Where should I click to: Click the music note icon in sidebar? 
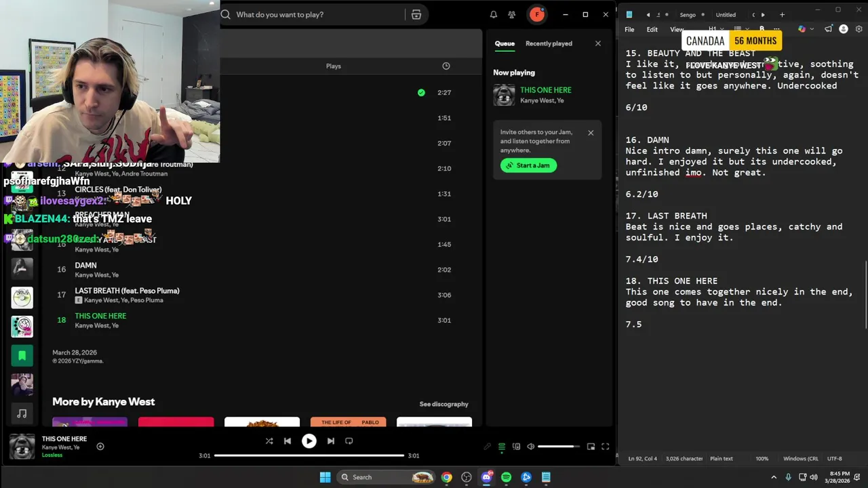pyautogui.click(x=22, y=413)
